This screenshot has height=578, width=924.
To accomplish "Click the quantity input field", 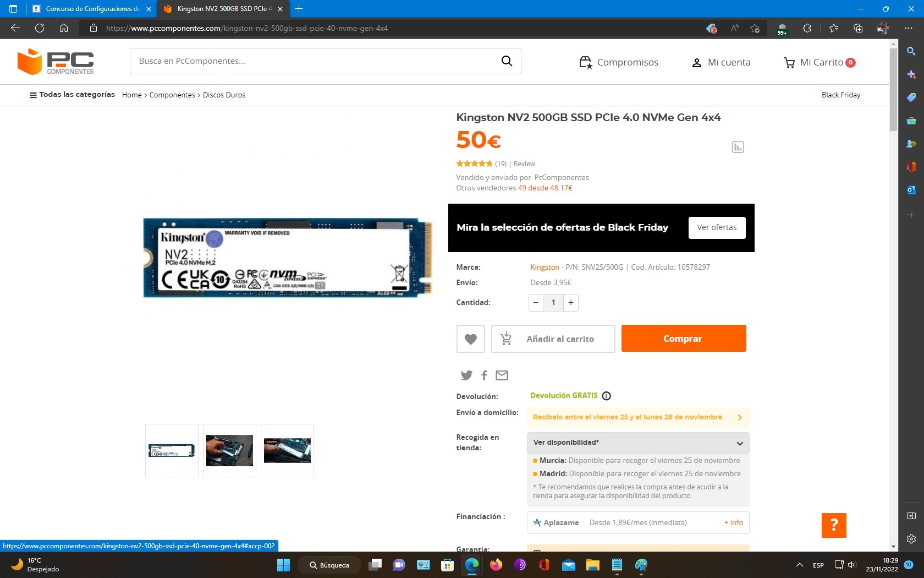I will tap(553, 303).
